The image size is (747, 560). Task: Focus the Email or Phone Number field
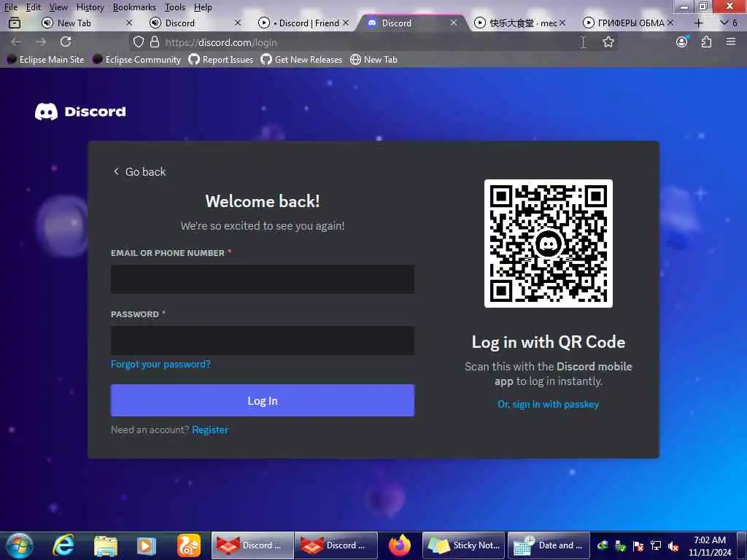(263, 279)
